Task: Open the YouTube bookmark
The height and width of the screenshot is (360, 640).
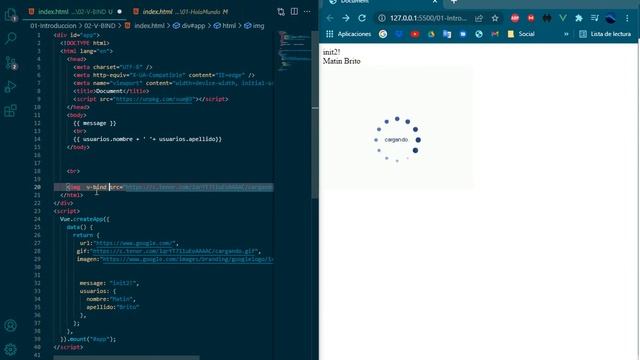Action: coord(415,34)
